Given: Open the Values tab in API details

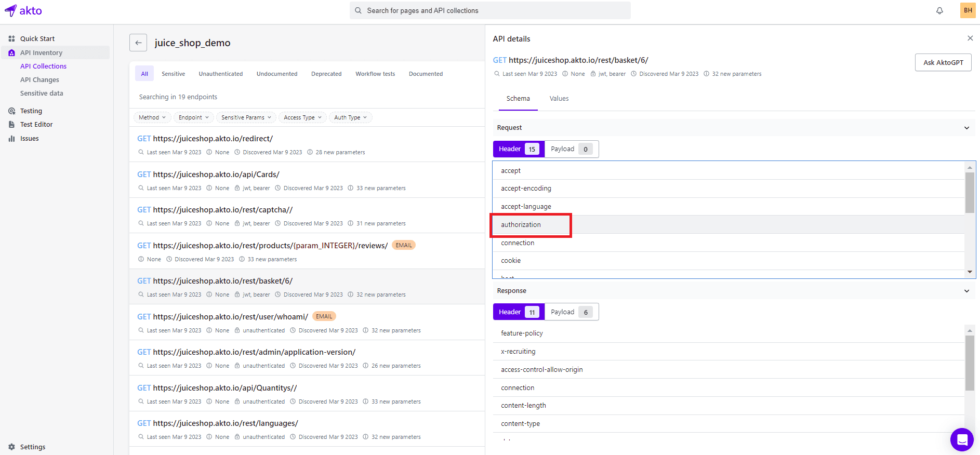Looking at the screenshot, I should (x=559, y=98).
